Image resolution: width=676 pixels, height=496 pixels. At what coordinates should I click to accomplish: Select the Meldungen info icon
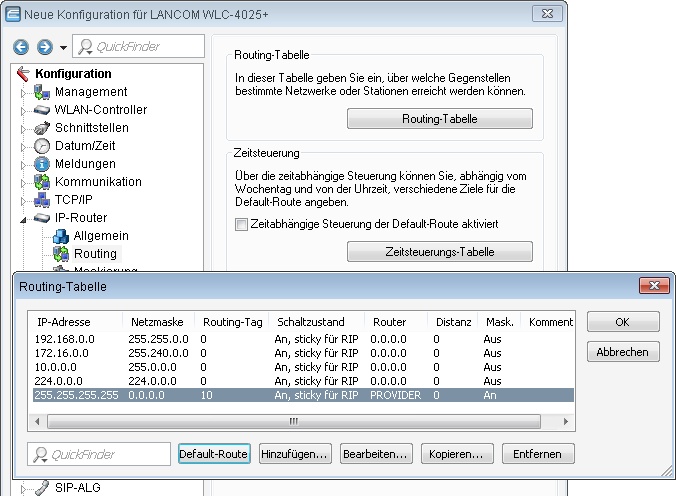point(42,164)
